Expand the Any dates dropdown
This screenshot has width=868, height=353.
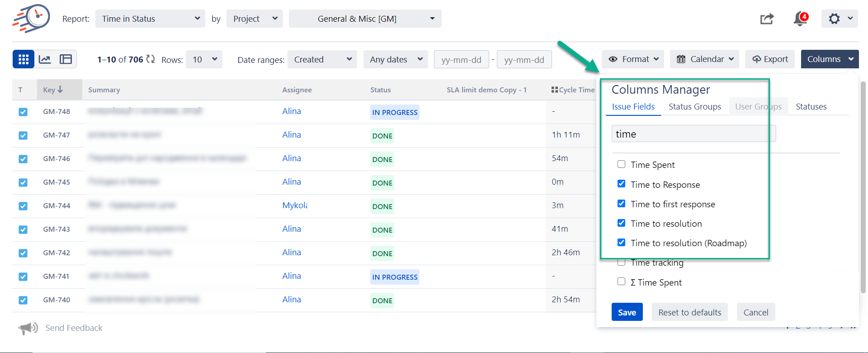396,59
